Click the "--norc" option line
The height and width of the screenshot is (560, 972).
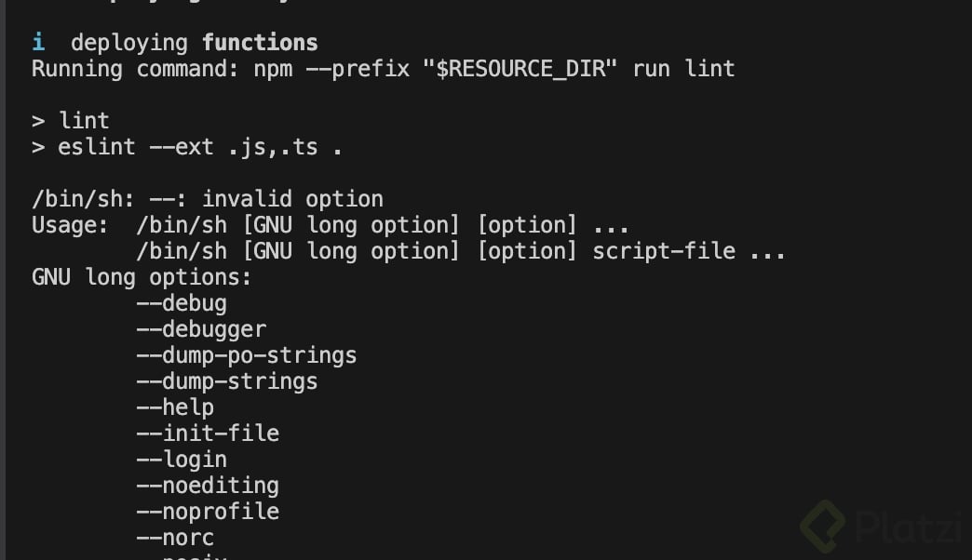[175, 538]
